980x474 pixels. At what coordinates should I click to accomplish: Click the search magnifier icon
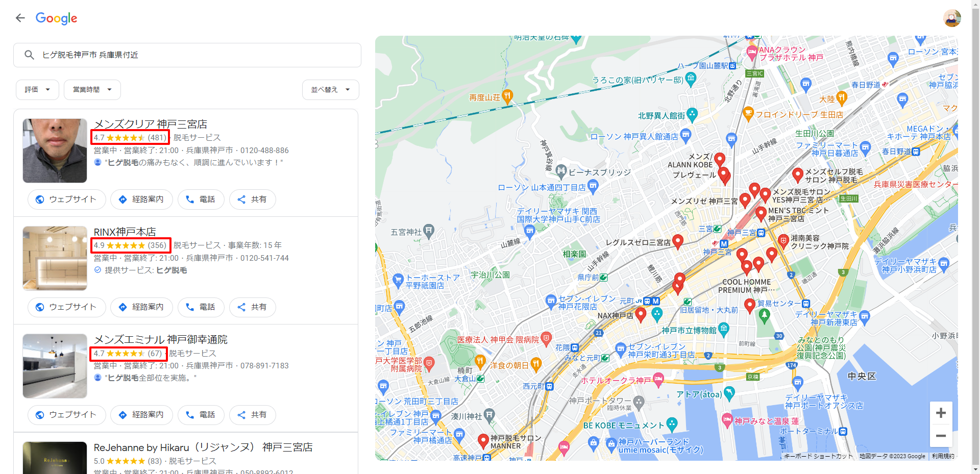29,55
